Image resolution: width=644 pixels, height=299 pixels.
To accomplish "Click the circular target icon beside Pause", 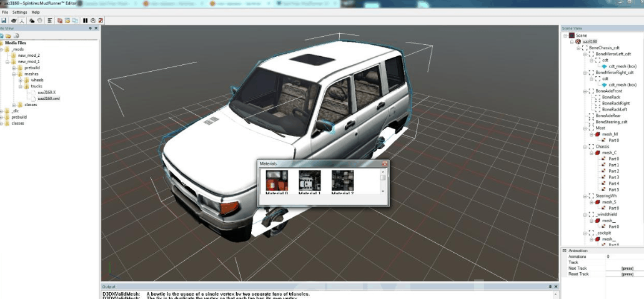I will (92, 21).
